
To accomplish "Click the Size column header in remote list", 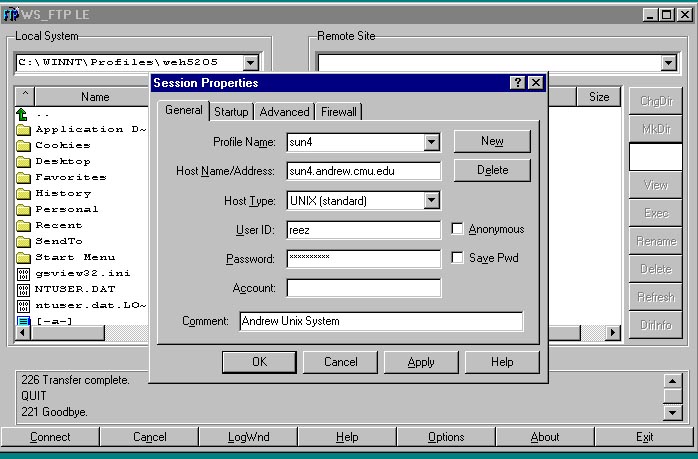I will [x=599, y=97].
